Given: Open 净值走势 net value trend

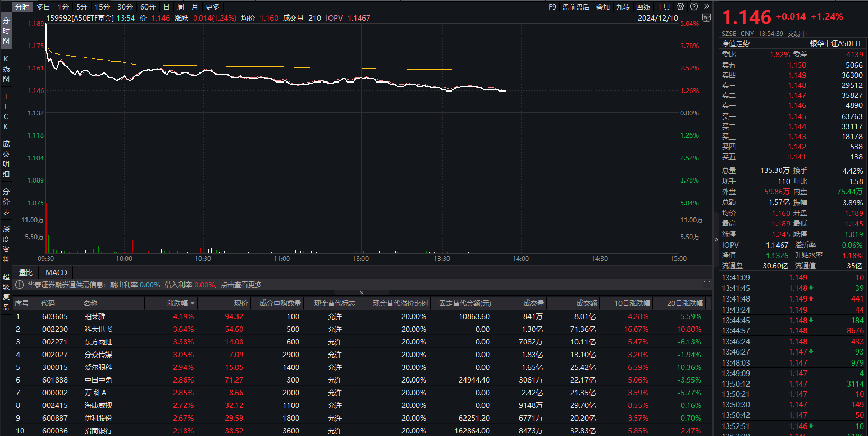Looking at the screenshot, I should tap(735, 43).
